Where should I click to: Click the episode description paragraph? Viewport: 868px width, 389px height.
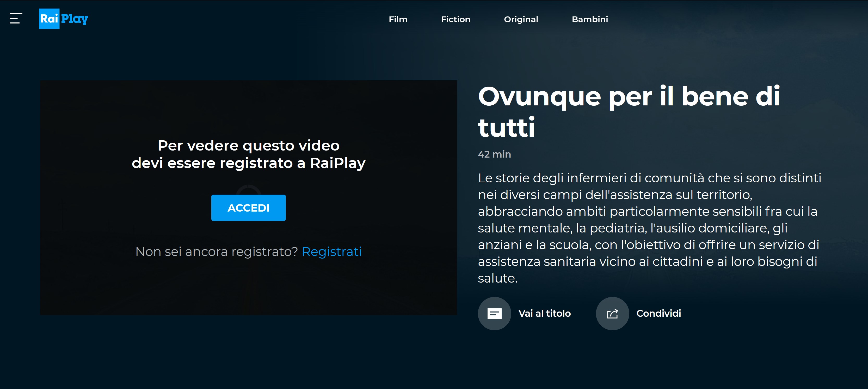coord(649,228)
